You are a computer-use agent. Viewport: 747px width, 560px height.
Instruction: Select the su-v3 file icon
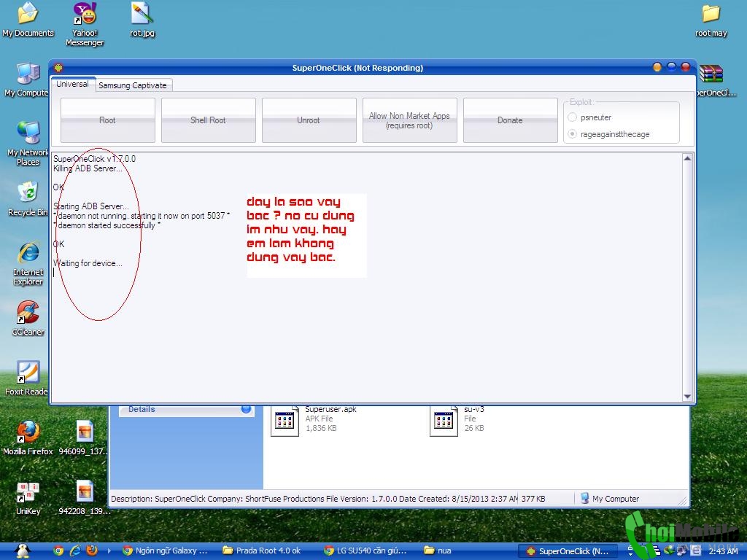pyautogui.click(x=444, y=421)
